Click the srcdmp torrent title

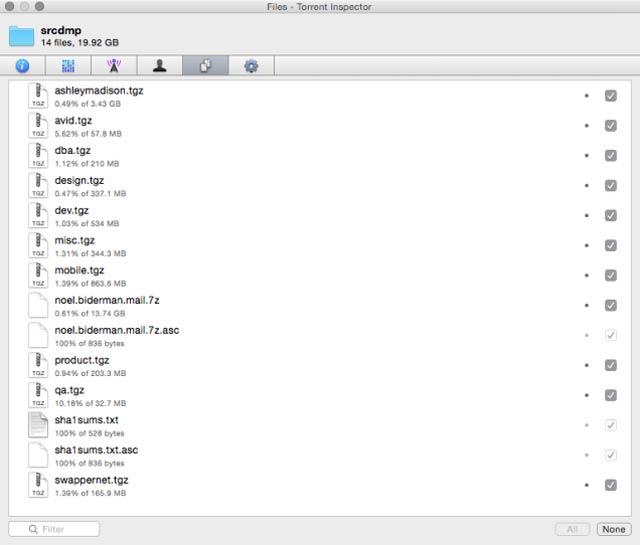click(x=61, y=31)
